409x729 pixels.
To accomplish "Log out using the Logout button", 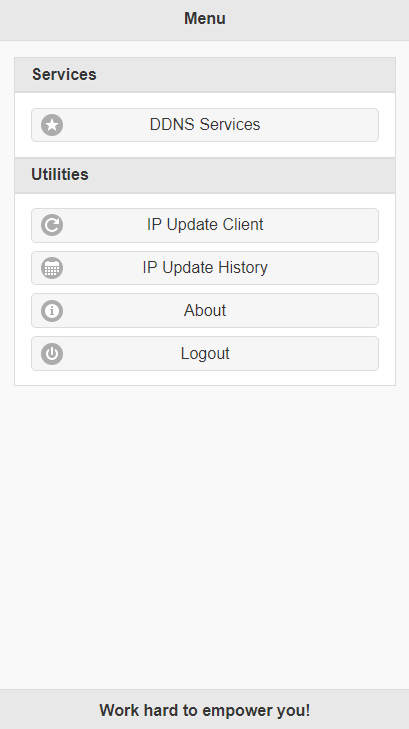I will click(205, 354).
